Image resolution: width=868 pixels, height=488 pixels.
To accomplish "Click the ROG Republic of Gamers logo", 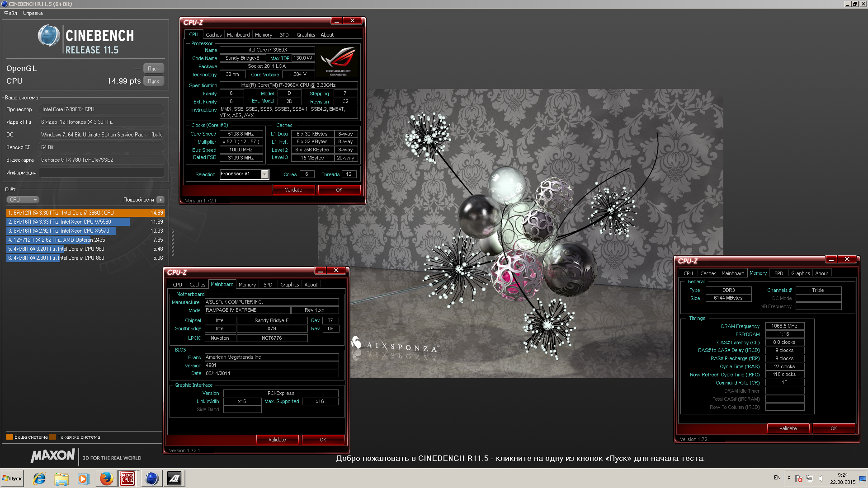I will point(338,61).
